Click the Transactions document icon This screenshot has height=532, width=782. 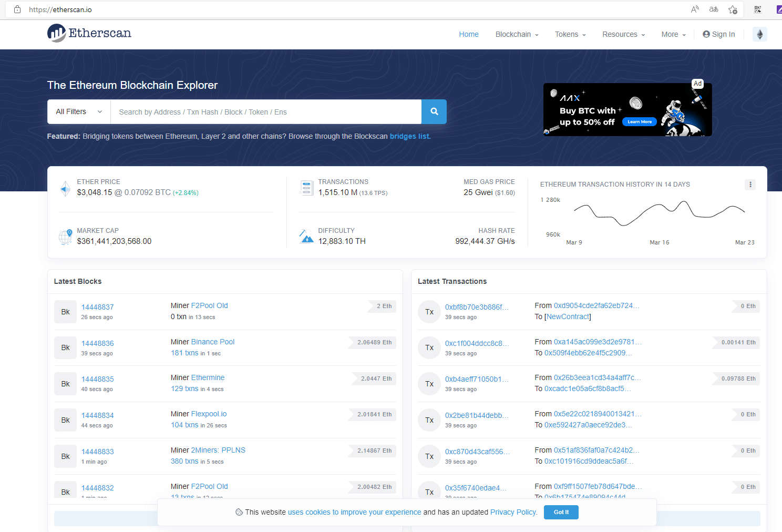(x=306, y=188)
